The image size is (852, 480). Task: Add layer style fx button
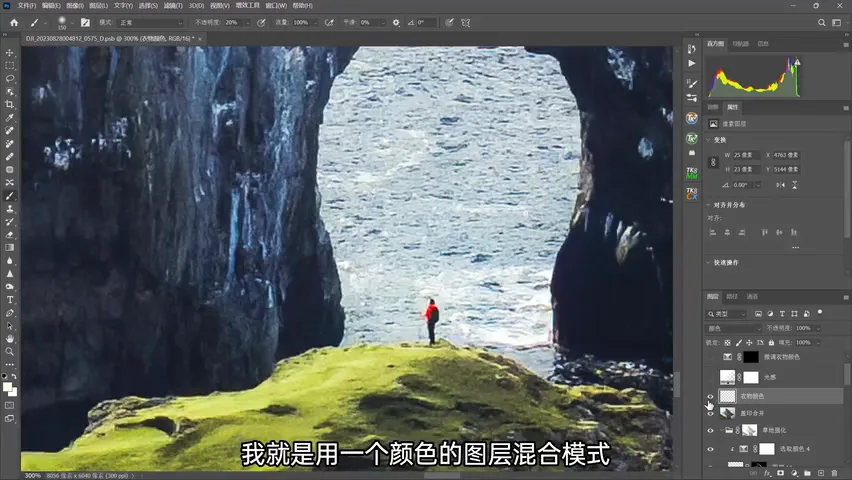point(767,473)
